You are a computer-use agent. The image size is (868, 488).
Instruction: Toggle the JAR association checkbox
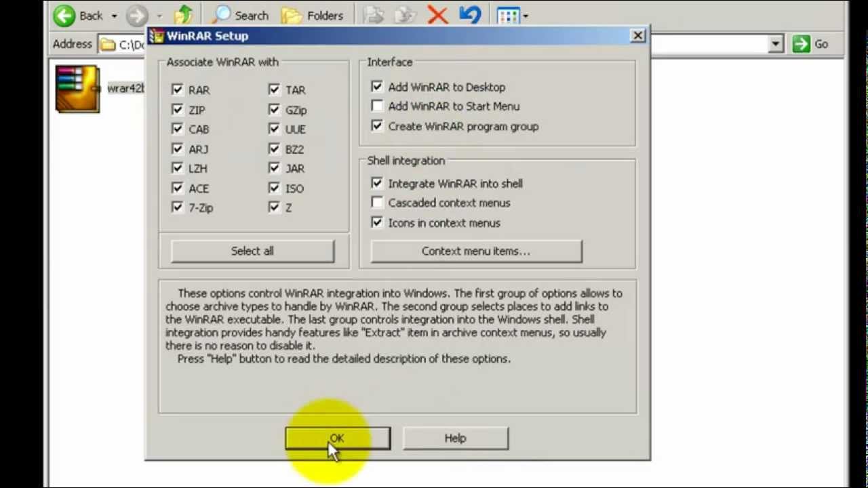coord(274,168)
